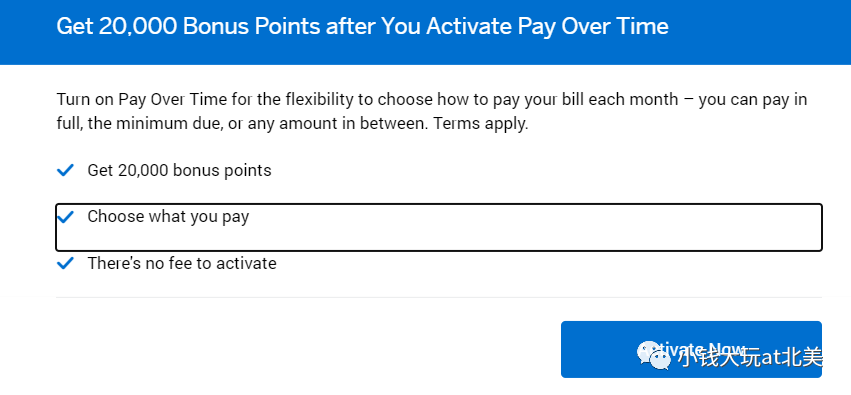
Task: Select the "Choose what you pay" list item text
Action: [168, 217]
